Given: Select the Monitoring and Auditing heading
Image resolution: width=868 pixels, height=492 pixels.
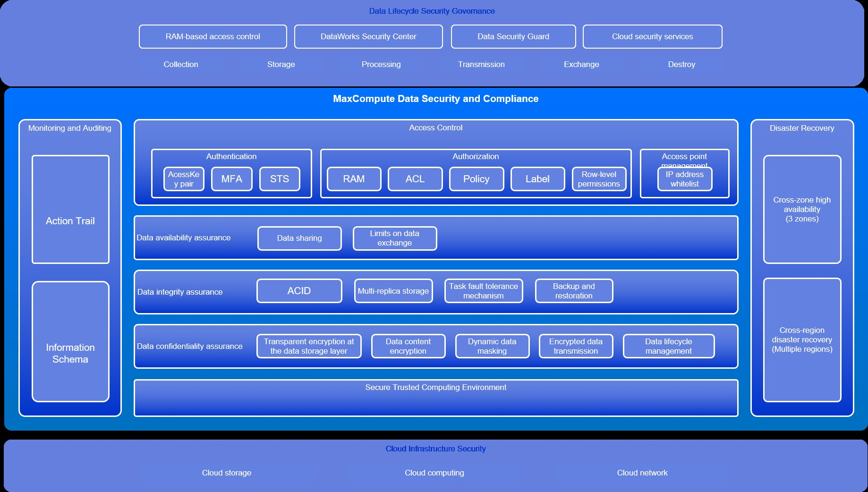Looking at the screenshot, I should pos(70,128).
